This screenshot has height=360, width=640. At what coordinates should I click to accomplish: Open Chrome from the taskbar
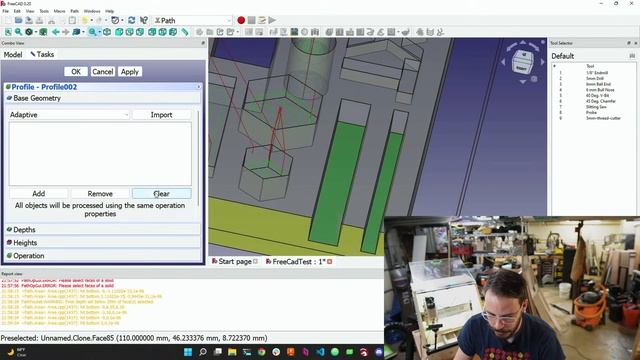coord(262,352)
